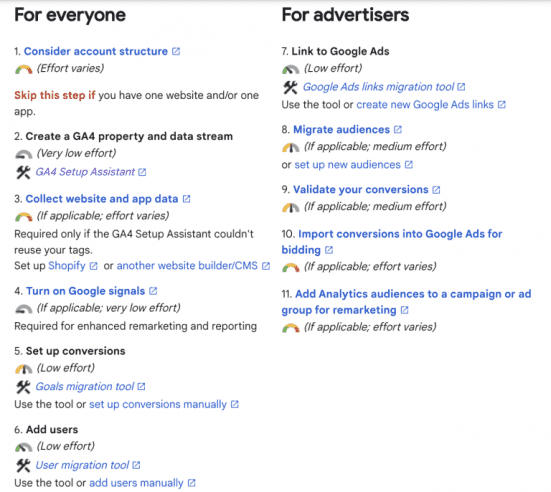Open the Shopify setup link

[67, 266]
